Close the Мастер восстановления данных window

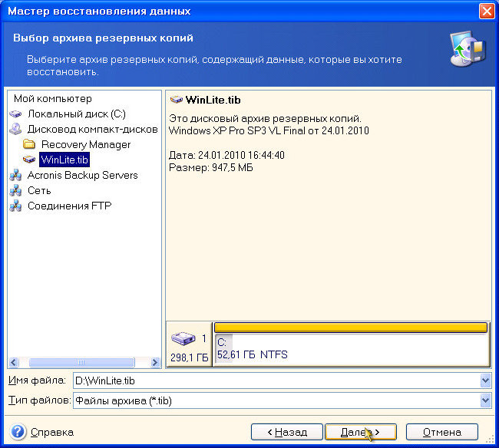tap(487, 12)
